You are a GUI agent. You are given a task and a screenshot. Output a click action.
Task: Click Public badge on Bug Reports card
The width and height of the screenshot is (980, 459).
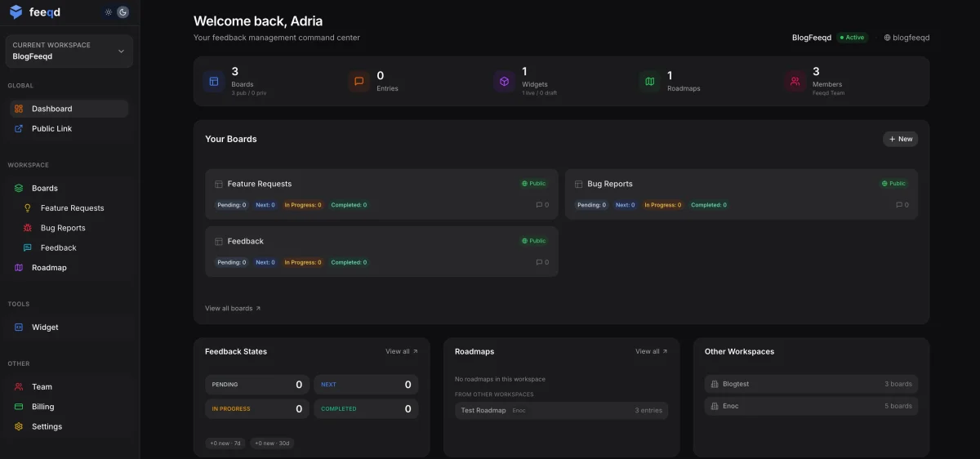tap(894, 184)
